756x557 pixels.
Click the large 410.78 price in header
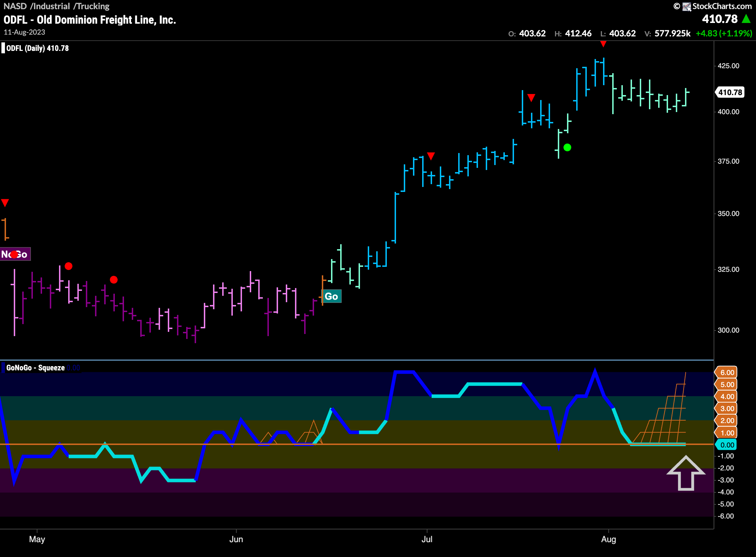tap(720, 19)
